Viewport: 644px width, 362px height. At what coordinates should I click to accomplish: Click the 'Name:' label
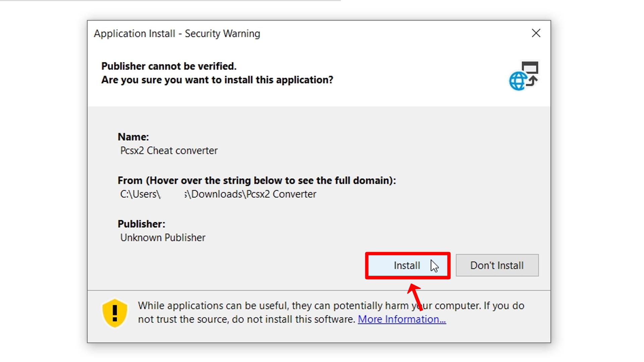click(133, 137)
